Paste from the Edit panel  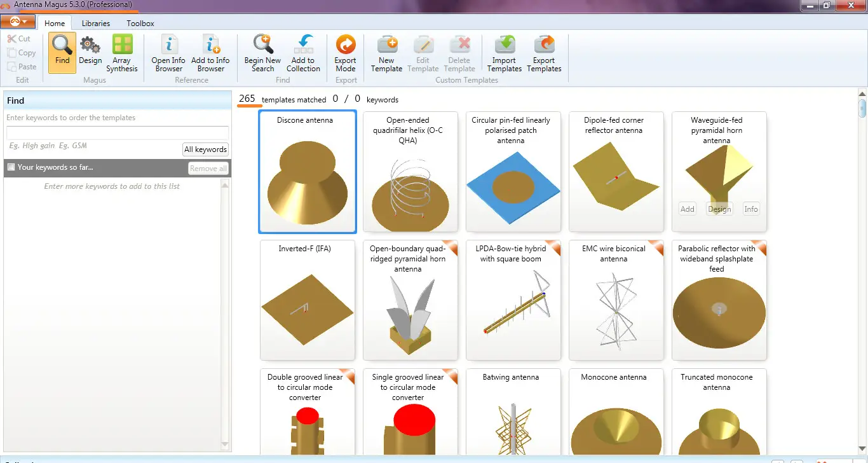pyautogui.click(x=22, y=66)
